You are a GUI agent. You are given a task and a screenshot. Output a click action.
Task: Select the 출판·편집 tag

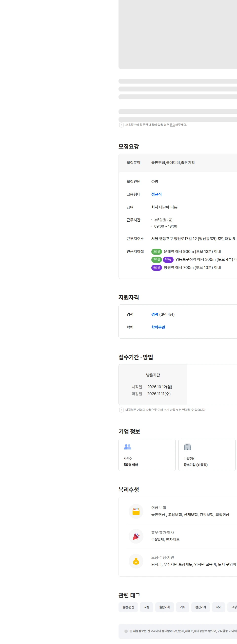click(128, 607)
